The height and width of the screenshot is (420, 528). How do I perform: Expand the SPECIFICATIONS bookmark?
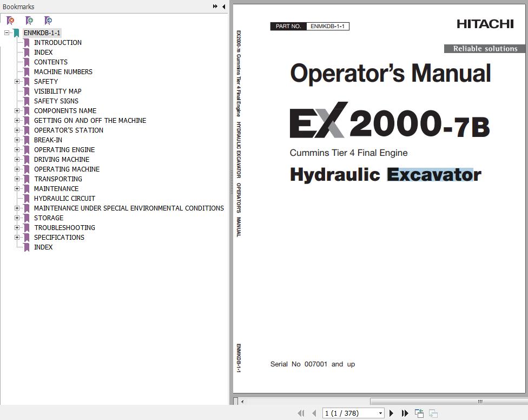[17, 238]
